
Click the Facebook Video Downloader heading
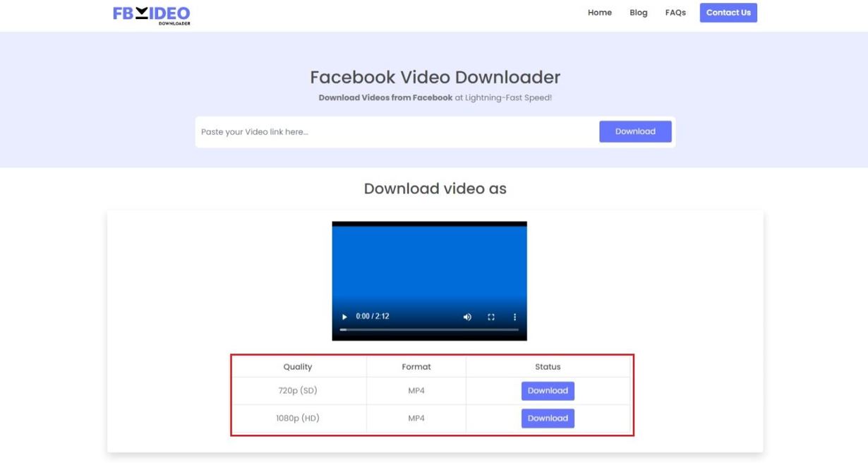(x=435, y=77)
